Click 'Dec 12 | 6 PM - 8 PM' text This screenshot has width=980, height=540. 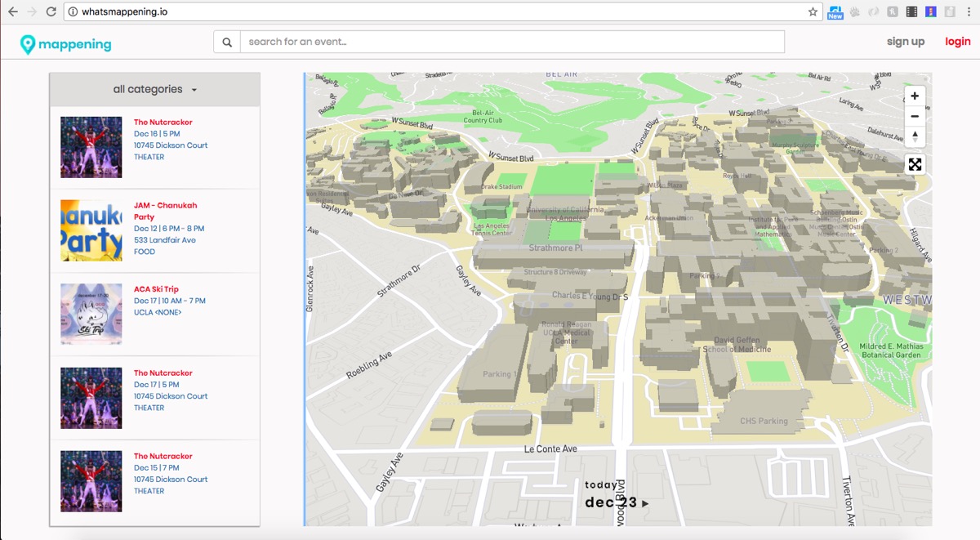169,229
